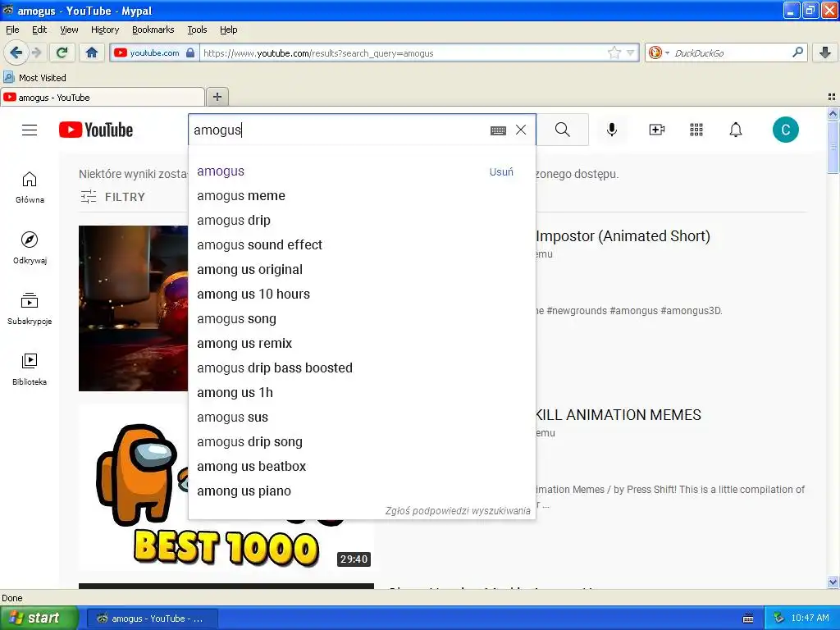The image size is (840, 630).
Task: Click the browser home icon
Action: (x=92, y=52)
